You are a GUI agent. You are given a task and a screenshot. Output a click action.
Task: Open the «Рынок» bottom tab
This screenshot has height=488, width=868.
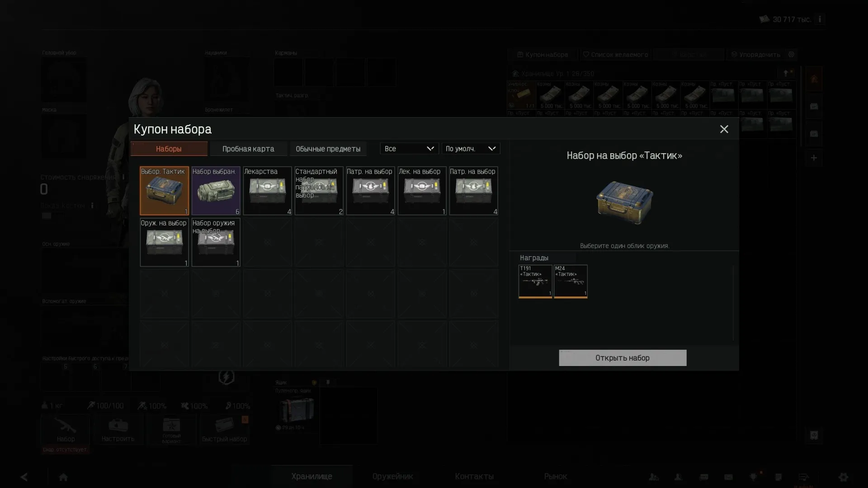tap(556, 476)
